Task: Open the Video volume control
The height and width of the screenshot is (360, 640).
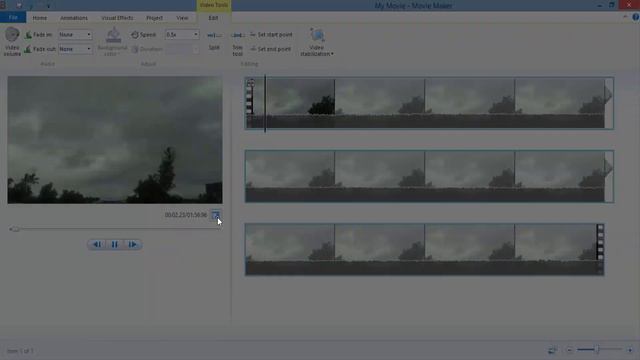Action: tap(12, 41)
